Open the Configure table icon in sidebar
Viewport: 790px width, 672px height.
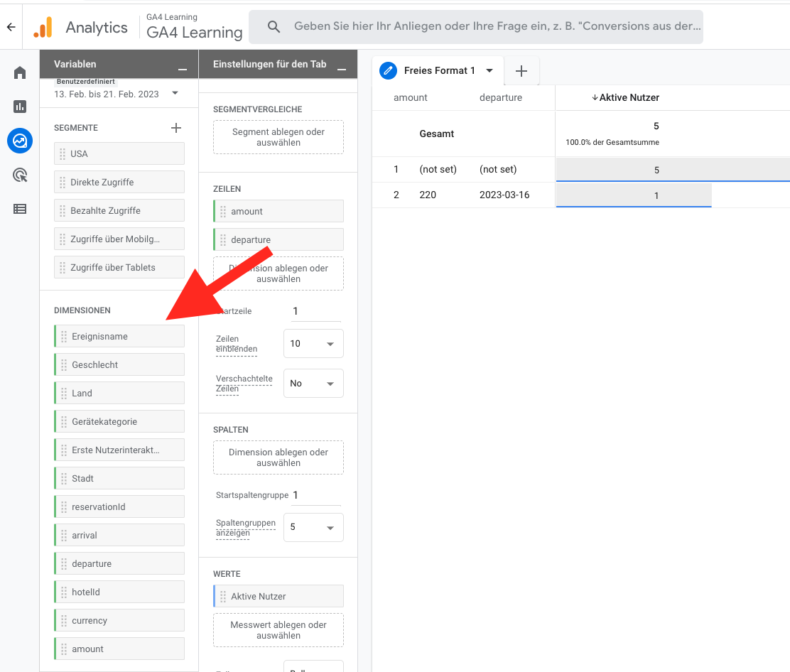coord(20,209)
